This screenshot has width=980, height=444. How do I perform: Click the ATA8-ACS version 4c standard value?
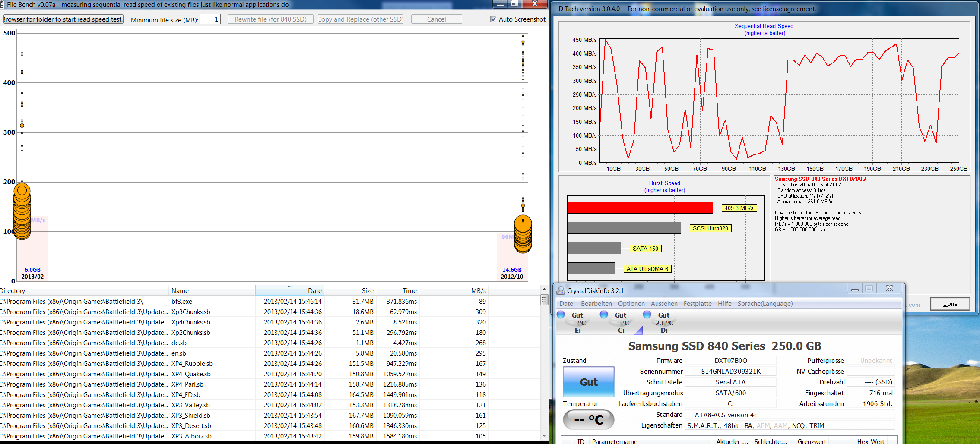pos(790,415)
